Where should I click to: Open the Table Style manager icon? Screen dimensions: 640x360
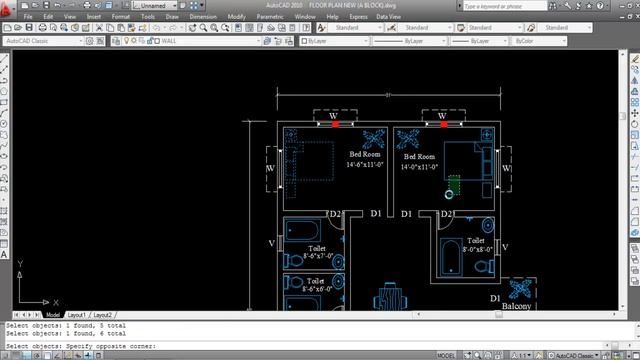461,28
